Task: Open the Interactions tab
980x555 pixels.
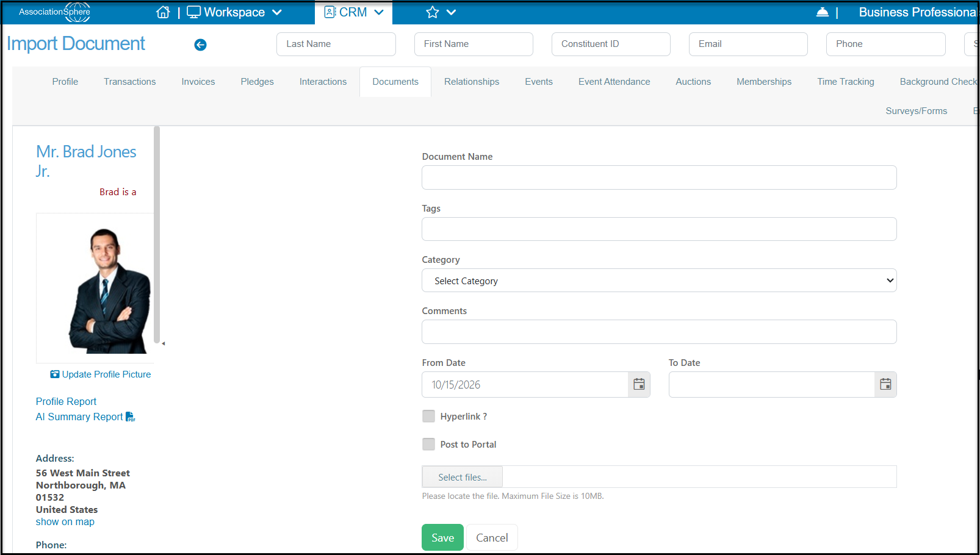Action: [x=323, y=82]
